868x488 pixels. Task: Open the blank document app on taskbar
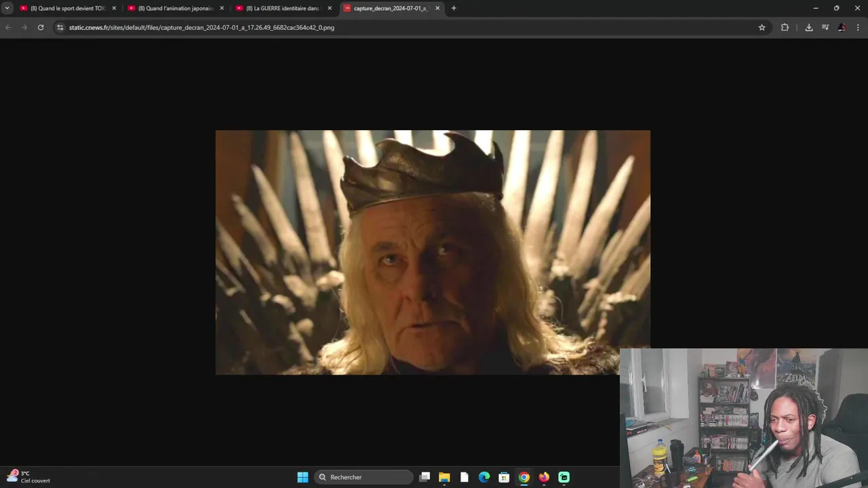pos(465,477)
